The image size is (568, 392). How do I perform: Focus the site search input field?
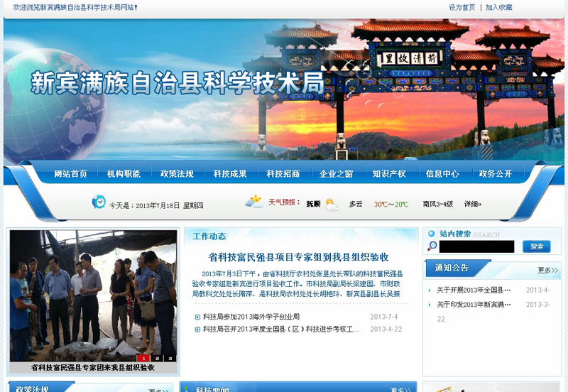(x=476, y=246)
